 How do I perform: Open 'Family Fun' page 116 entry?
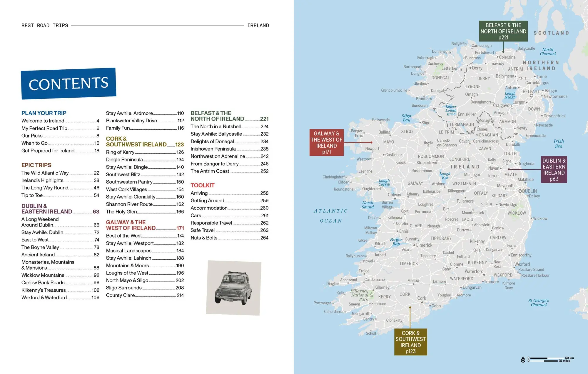tap(145, 128)
